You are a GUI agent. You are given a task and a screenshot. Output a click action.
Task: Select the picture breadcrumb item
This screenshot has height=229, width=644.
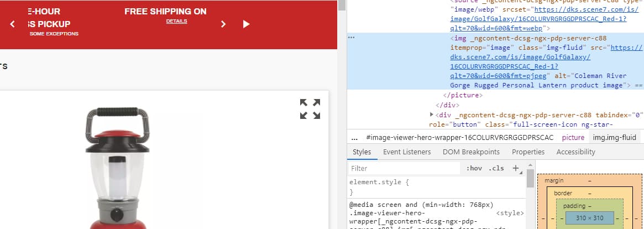(x=573, y=138)
